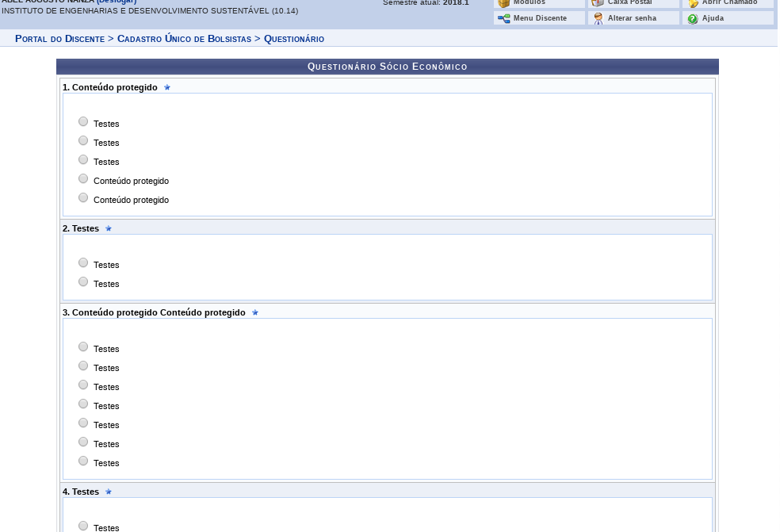Click the Menu Discente tree icon
The width and height of the screenshot is (780, 532).
click(x=503, y=18)
